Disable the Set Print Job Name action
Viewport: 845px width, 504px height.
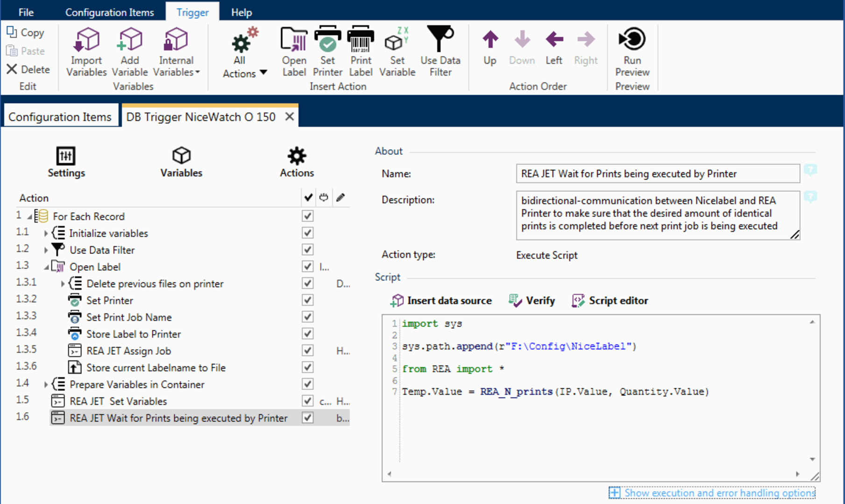point(307,316)
